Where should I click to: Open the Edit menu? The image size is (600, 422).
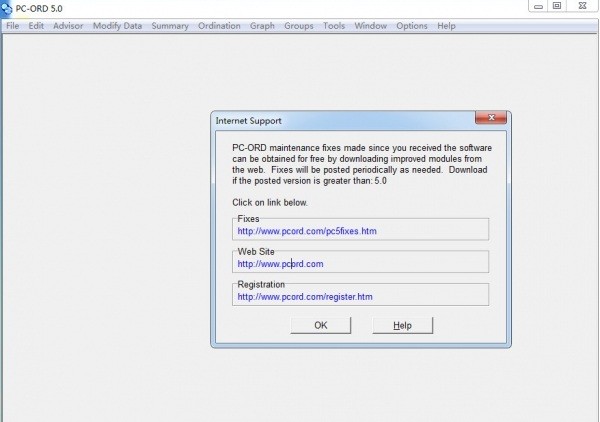point(36,26)
